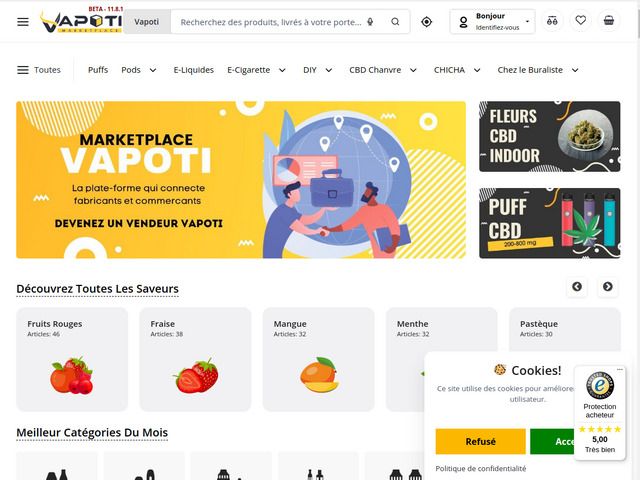Show next flavors with right arrow
This screenshot has height=480, width=640.
[x=608, y=287]
